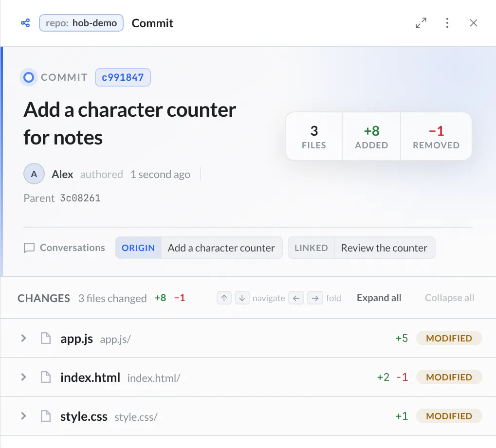Click MODIFIED badge on style.css row

(449, 416)
